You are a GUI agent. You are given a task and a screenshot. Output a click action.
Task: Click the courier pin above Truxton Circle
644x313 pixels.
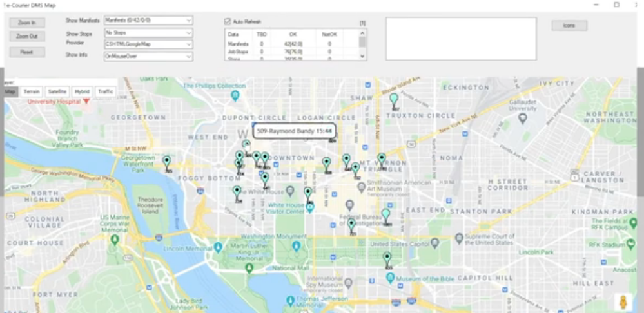click(x=394, y=100)
